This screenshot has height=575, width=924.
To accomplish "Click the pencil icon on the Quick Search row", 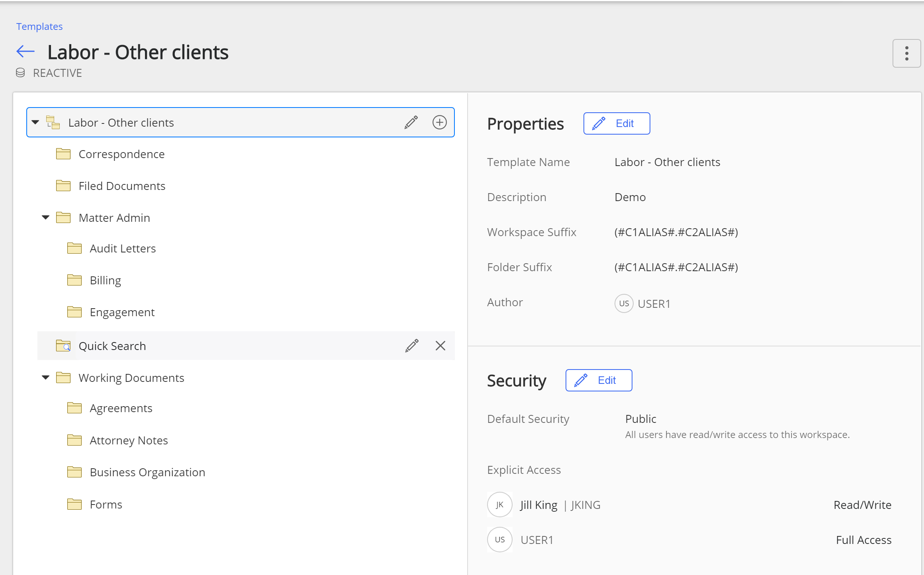I will pos(412,346).
